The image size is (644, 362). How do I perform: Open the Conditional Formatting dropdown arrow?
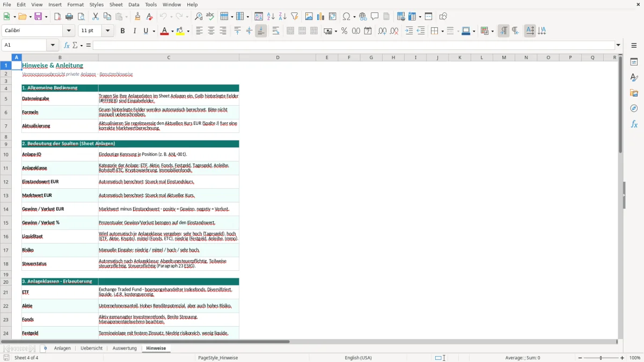coord(492,31)
